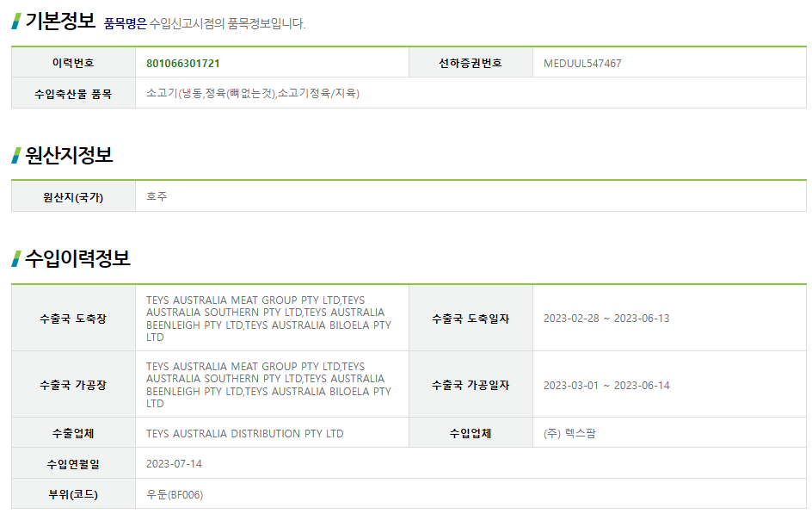The width and height of the screenshot is (812, 514).
Task: Click the 선하증권번호 label cell
Action: click(471, 63)
